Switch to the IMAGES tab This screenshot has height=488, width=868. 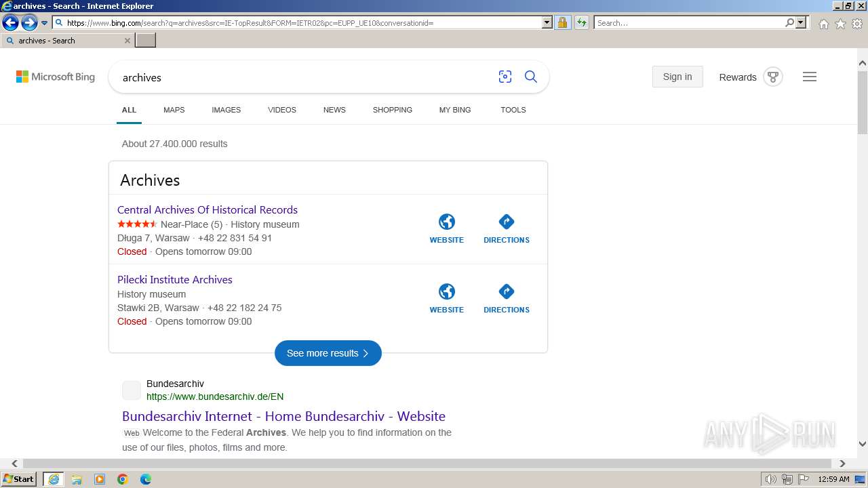tap(226, 110)
